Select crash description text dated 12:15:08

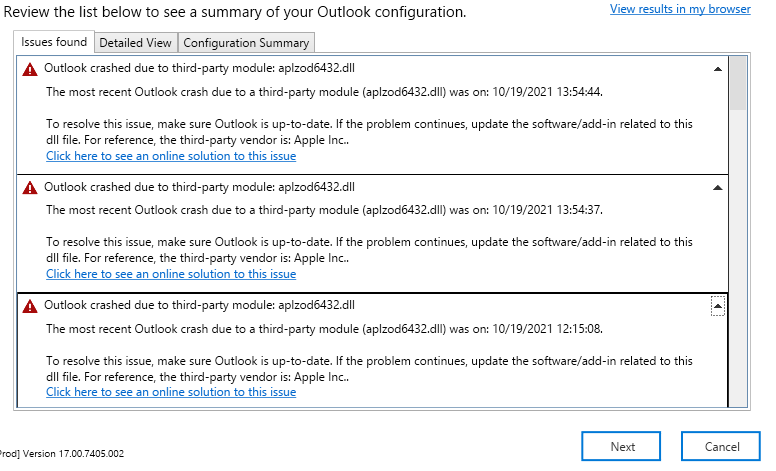pyautogui.click(x=324, y=328)
